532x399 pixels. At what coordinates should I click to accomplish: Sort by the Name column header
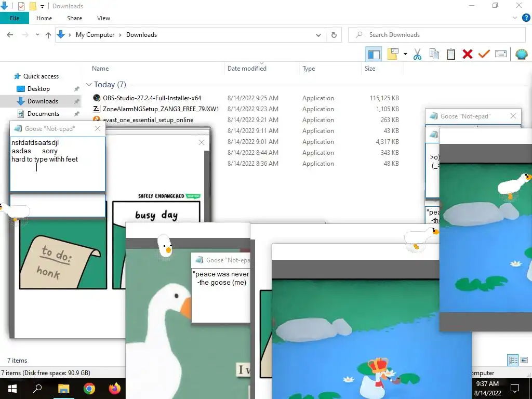pos(100,69)
